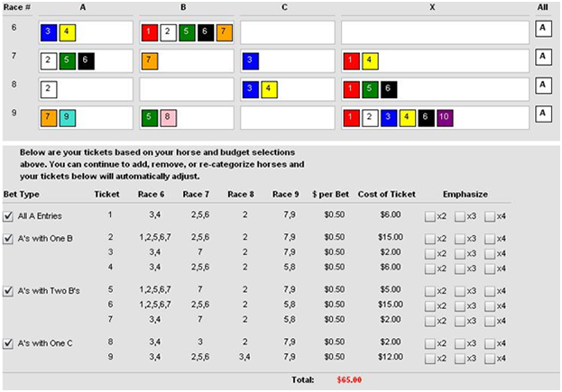Click yellow horse 4 swatch in Race 7 column X

coord(370,61)
